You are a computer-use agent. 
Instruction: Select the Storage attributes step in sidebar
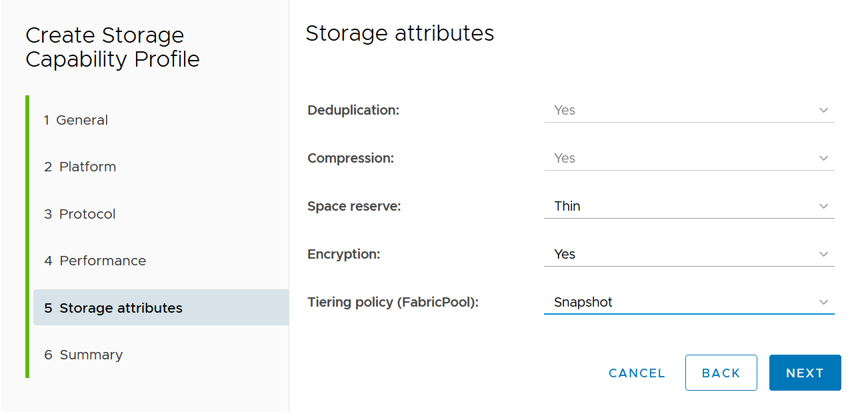pyautogui.click(x=113, y=308)
